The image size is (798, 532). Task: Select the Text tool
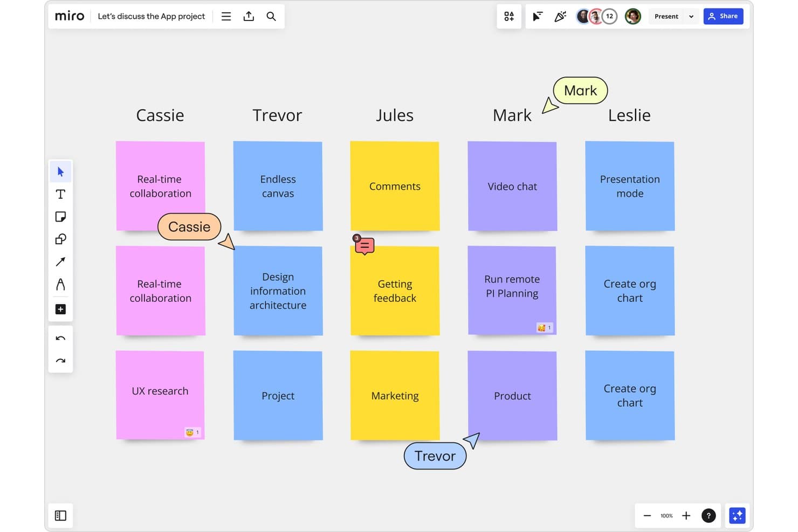tap(60, 194)
